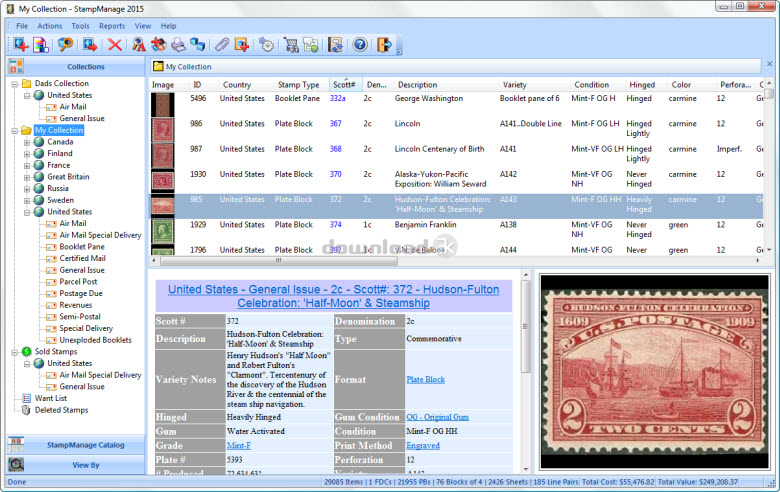Click the printer toolbar icon
This screenshot has height=492, width=780.
click(x=178, y=45)
